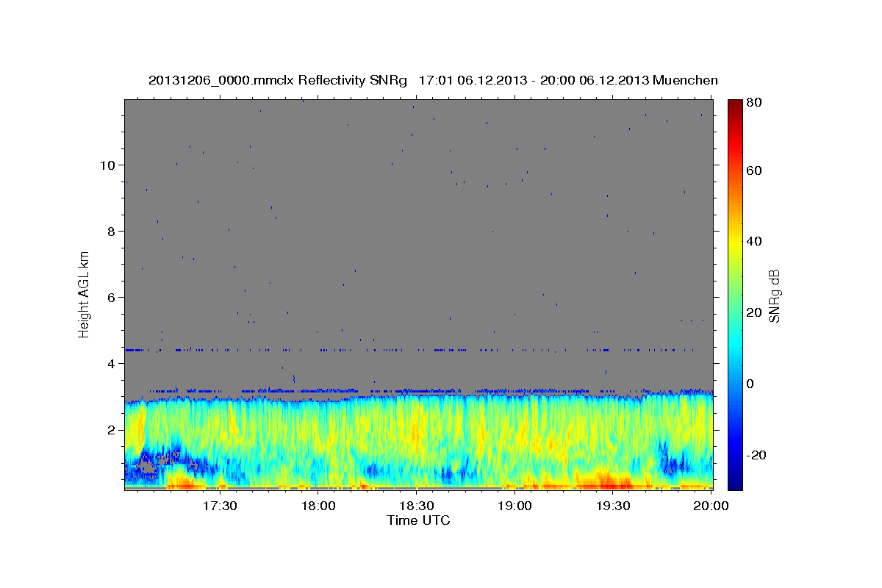Select the 18:00 time tick label

[x=318, y=506]
